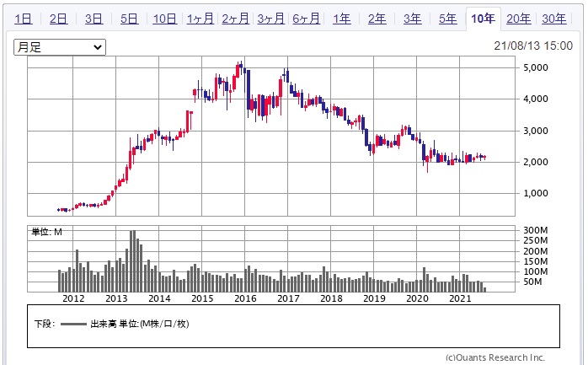Click the 下段: legend label
The width and height of the screenshot is (588, 365).
[45, 324]
